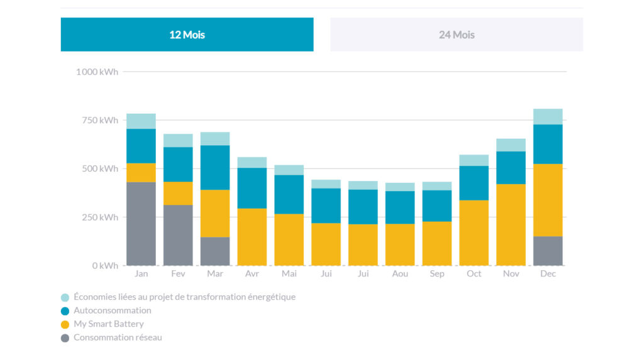This screenshot has width=644, height=355.
Task: Open the 24 Mois tab
Action: [456, 35]
